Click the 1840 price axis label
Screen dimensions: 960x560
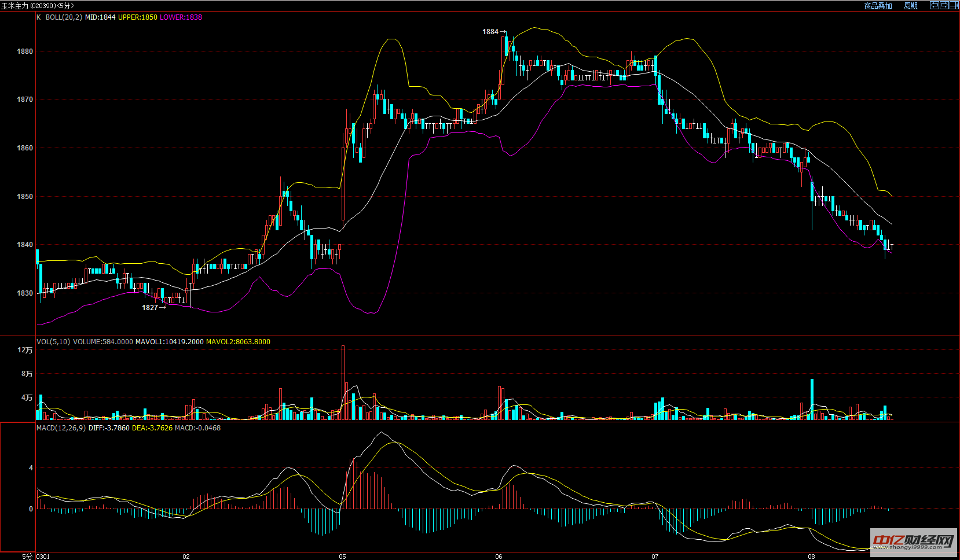coord(25,245)
